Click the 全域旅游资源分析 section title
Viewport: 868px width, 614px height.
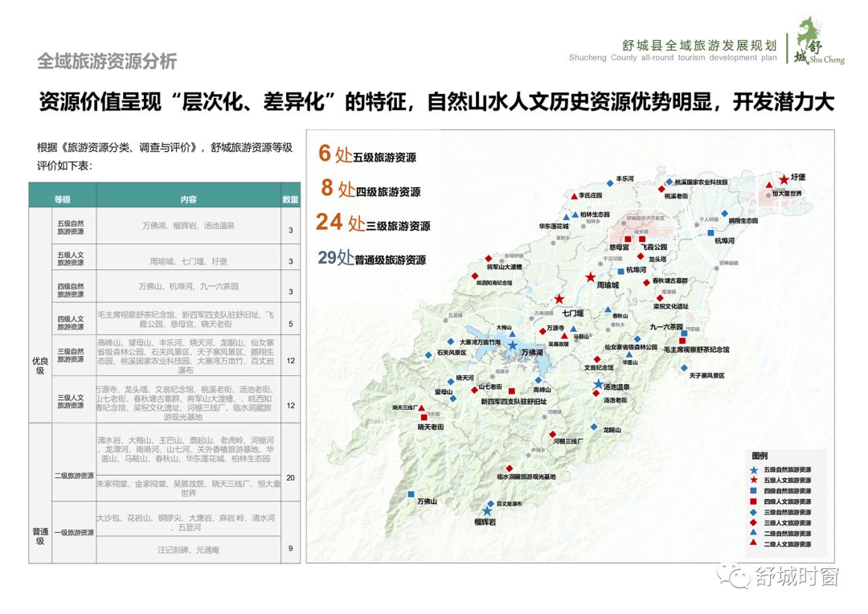pos(107,61)
